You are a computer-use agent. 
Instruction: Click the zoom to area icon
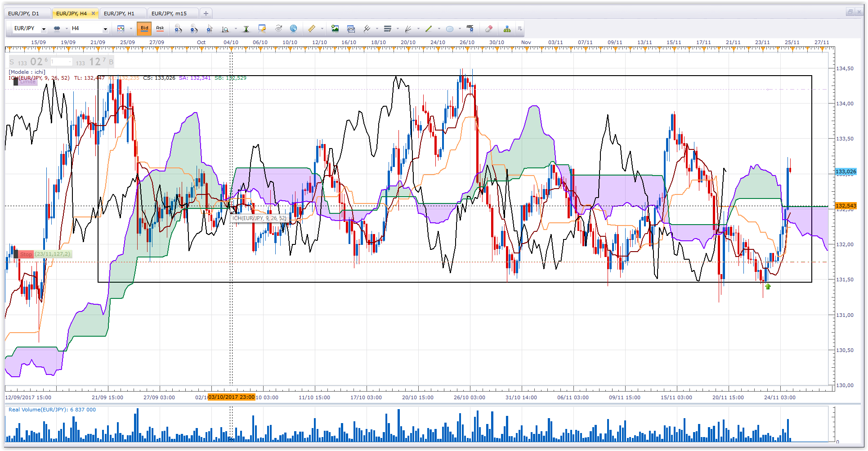click(225, 29)
